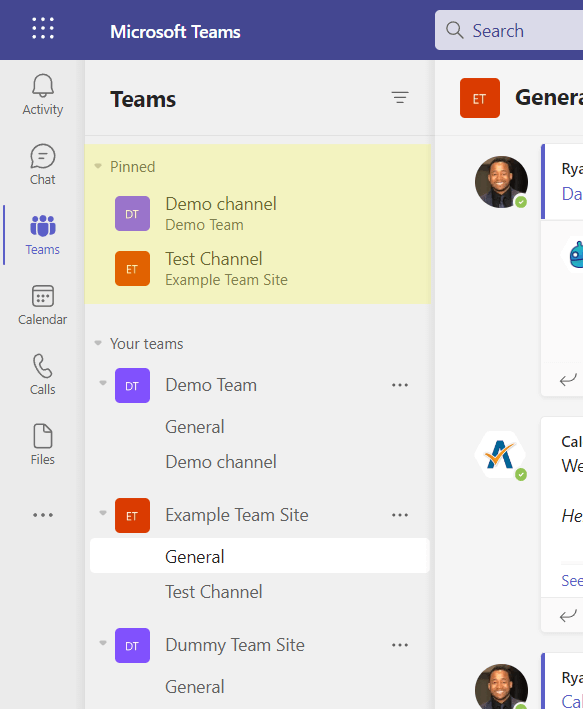Click the Example Team Site ET avatar in list
583x709 pixels.
pyautogui.click(x=132, y=515)
